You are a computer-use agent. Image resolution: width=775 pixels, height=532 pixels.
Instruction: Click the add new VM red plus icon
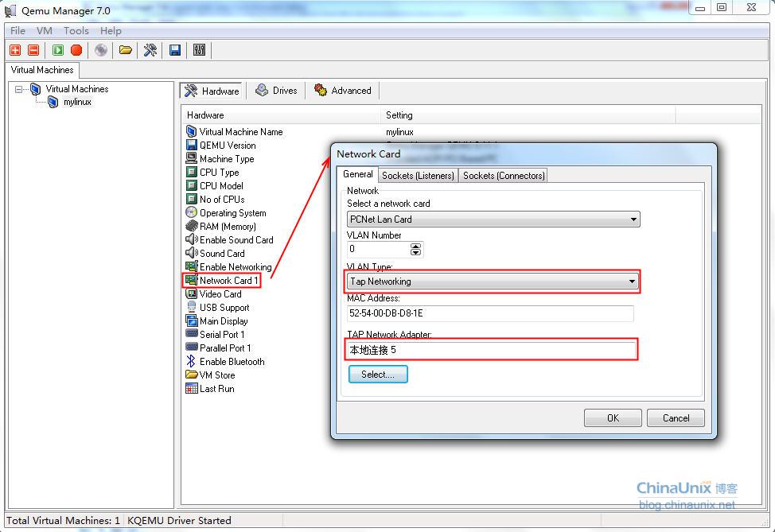(x=15, y=50)
